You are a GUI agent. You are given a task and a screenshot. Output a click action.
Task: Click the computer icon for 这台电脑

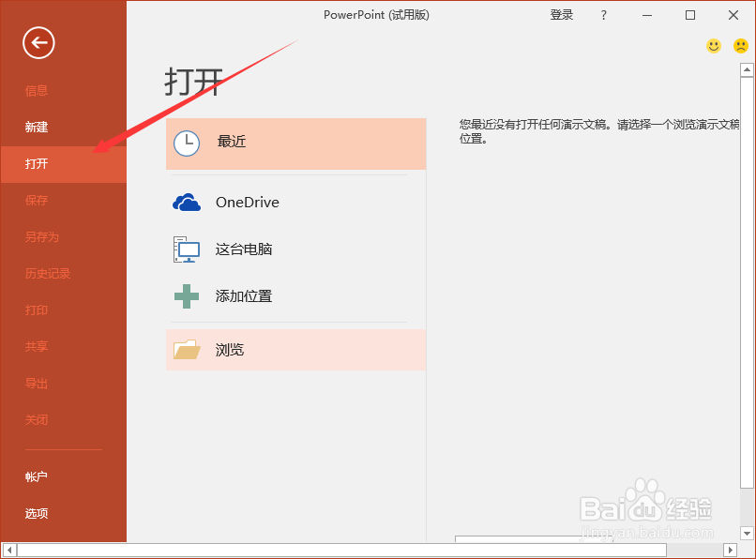click(186, 249)
